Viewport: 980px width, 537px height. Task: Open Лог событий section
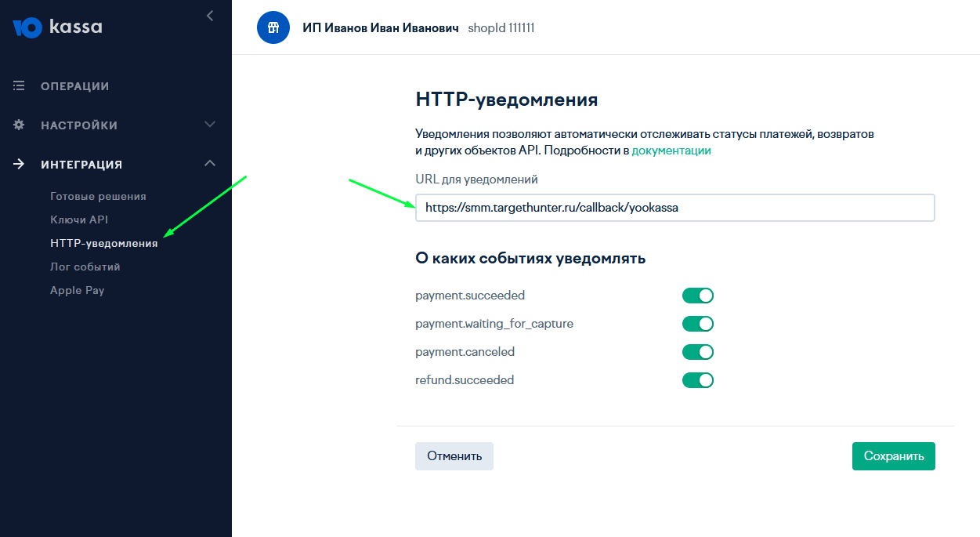pyautogui.click(x=85, y=267)
